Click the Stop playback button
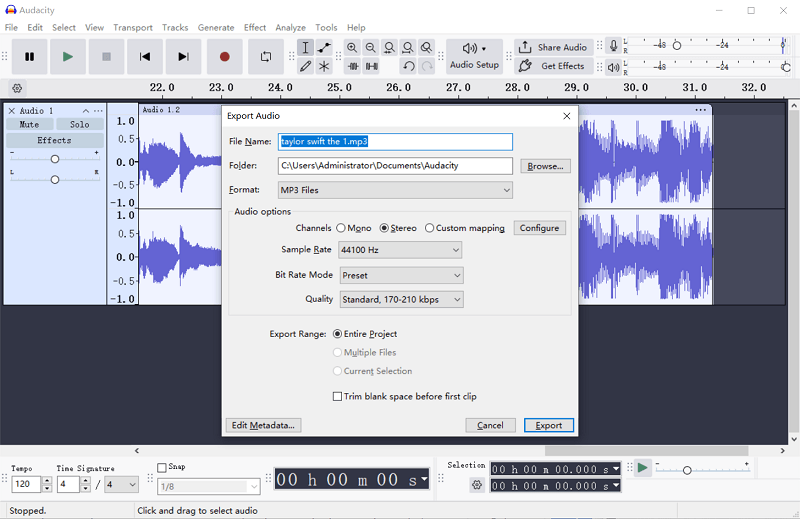The height and width of the screenshot is (519, 800). [106, 57]
